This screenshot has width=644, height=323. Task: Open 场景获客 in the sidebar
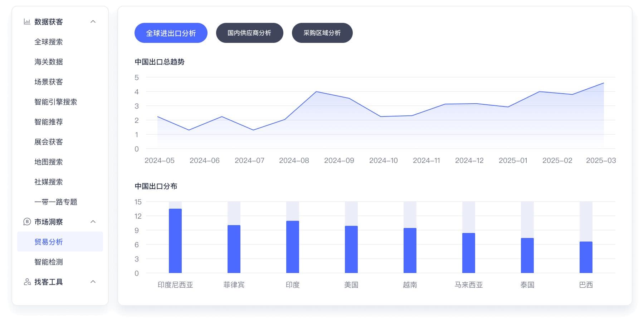49,82
